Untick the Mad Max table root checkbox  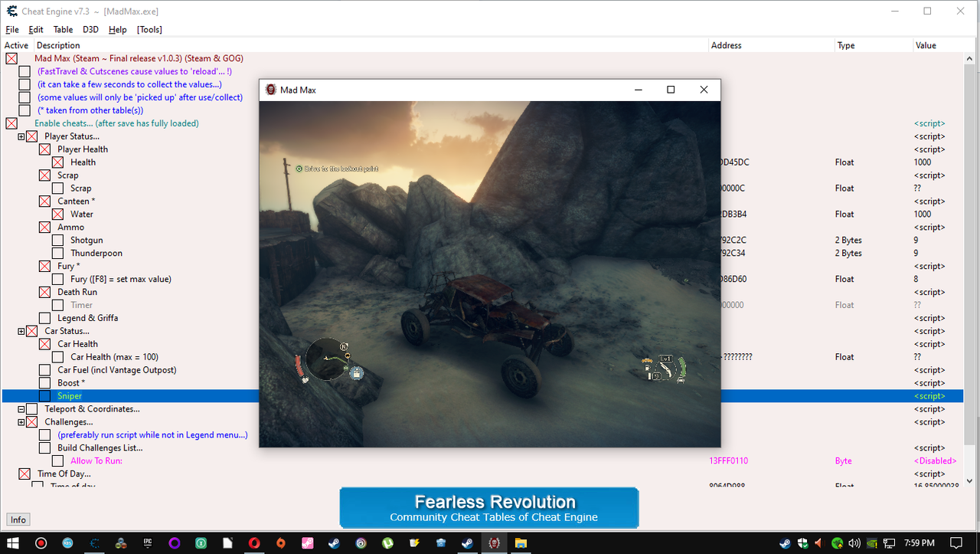click(11, 58)
